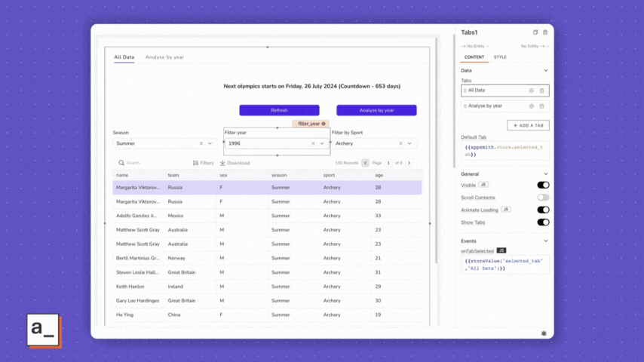Open the Analyse by year tab
644x362 pixels.
point(164,57)
